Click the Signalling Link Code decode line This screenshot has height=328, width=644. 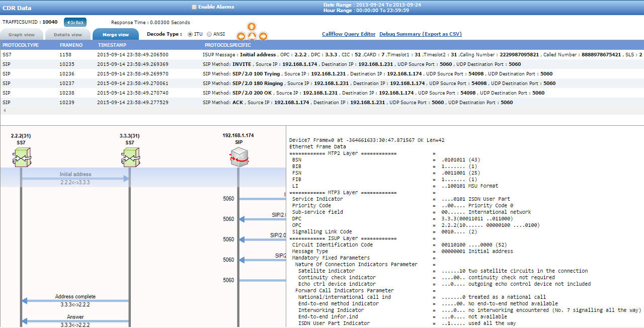(384, 231)
